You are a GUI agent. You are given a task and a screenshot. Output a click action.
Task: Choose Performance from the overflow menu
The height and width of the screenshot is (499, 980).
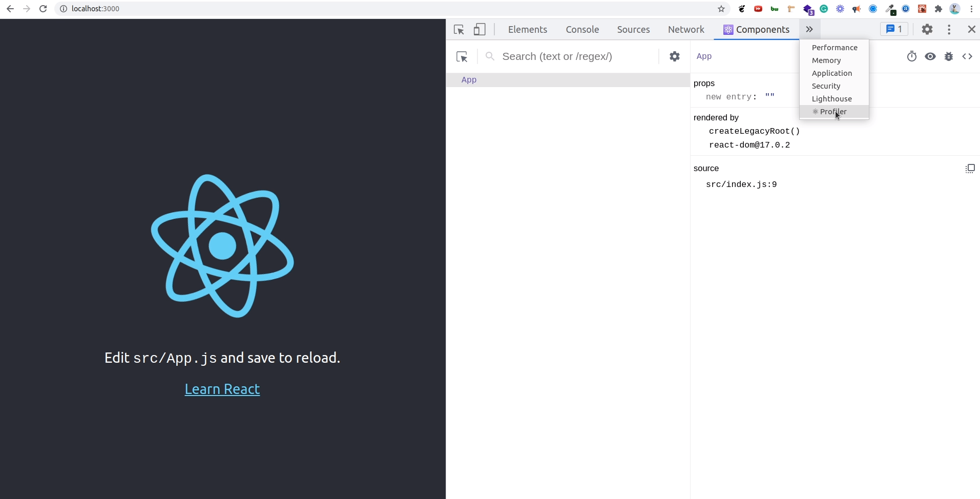835,48
